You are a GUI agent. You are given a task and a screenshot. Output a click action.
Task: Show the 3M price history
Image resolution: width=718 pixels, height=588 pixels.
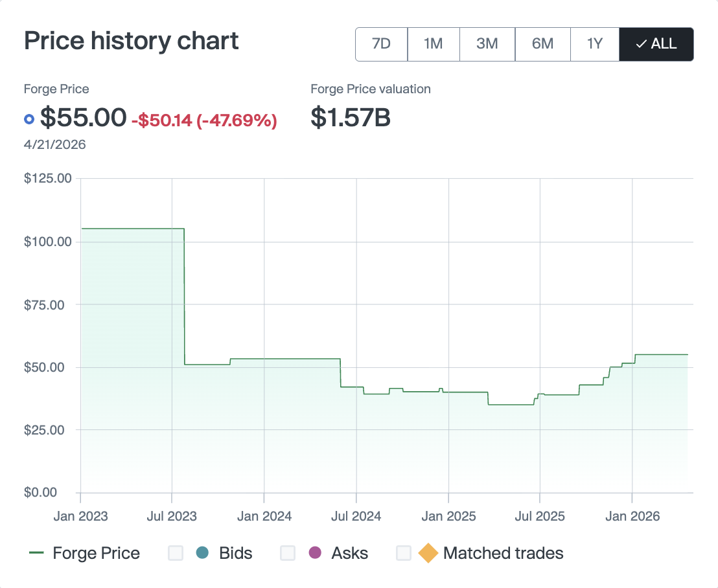pyautogui.click(x=487, y=44)
